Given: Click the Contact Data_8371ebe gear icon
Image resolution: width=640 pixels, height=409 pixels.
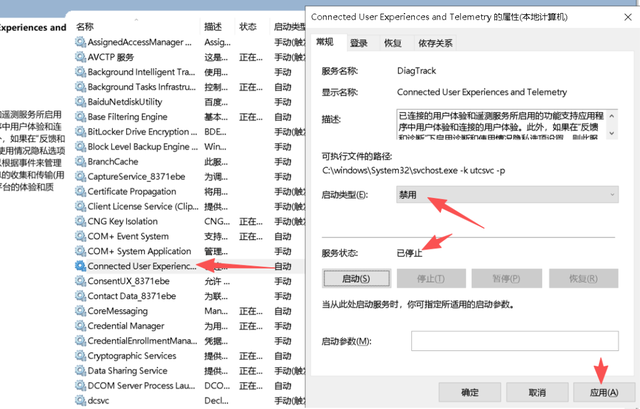Looking at the screenshot, I should point(80,296).
